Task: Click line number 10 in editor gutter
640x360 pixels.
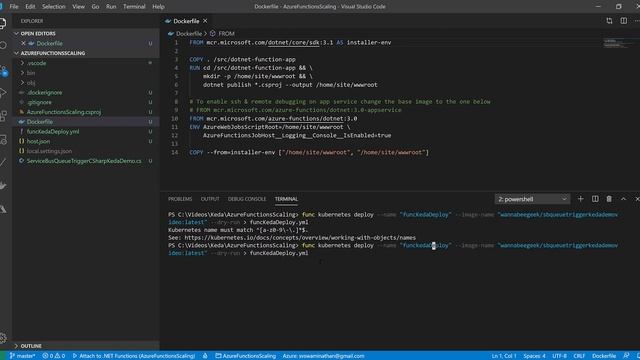Action: coord(175,118)
